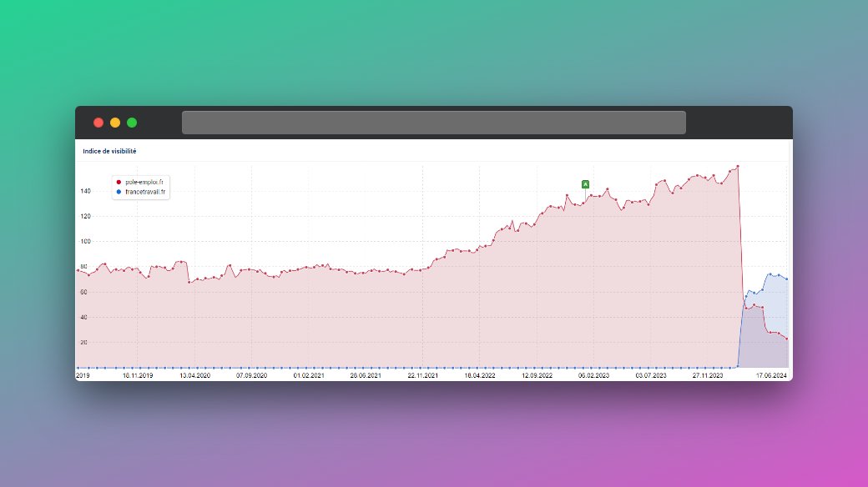The width and height of the screenshot is (868, 487).
Task: Click the gray browser address bar
Action: click(434, 123)
